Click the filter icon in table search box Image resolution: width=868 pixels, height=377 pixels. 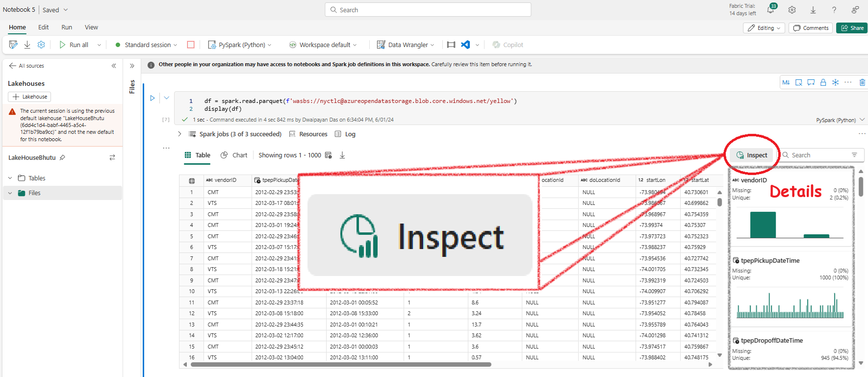tap(854, 155)
